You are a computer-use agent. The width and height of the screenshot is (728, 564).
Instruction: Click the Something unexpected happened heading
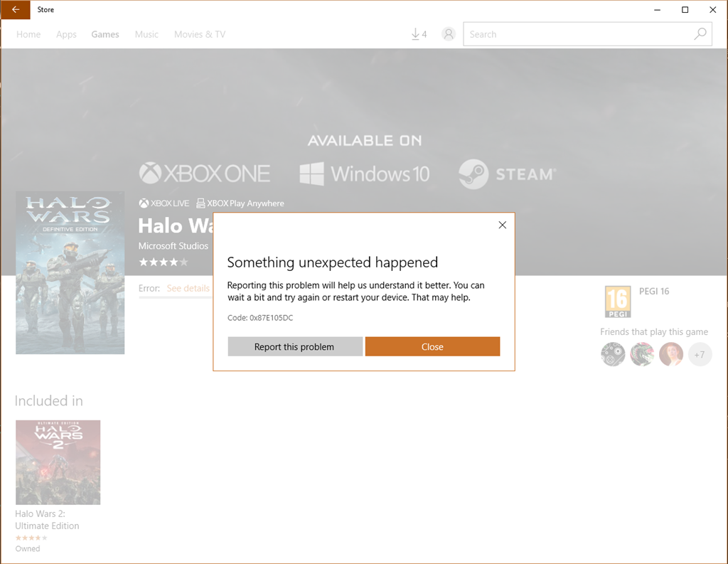(333, 262)
